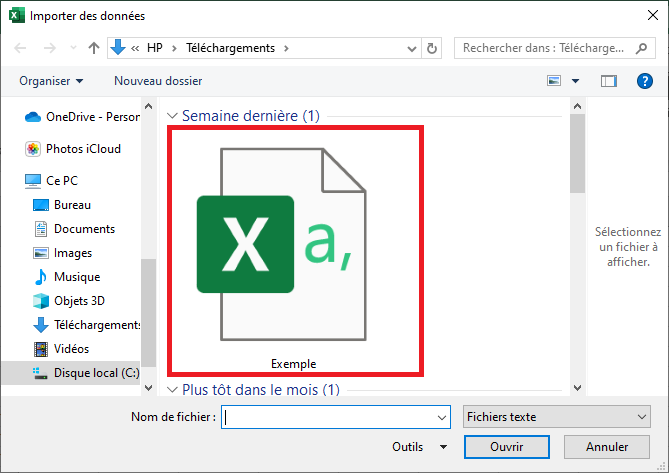Go up one folder level
669x473 pixels.
94,48
